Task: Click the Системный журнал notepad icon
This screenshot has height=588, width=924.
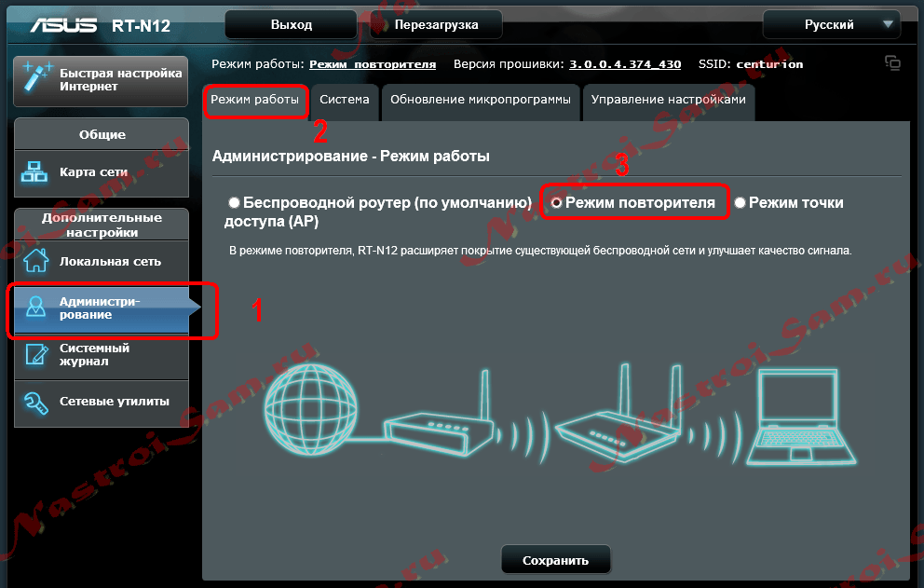Action: click(x=35, y=355)
